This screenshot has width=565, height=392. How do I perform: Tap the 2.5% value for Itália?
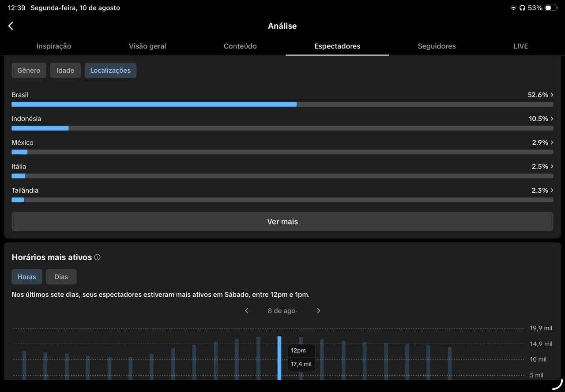[540, 166]
